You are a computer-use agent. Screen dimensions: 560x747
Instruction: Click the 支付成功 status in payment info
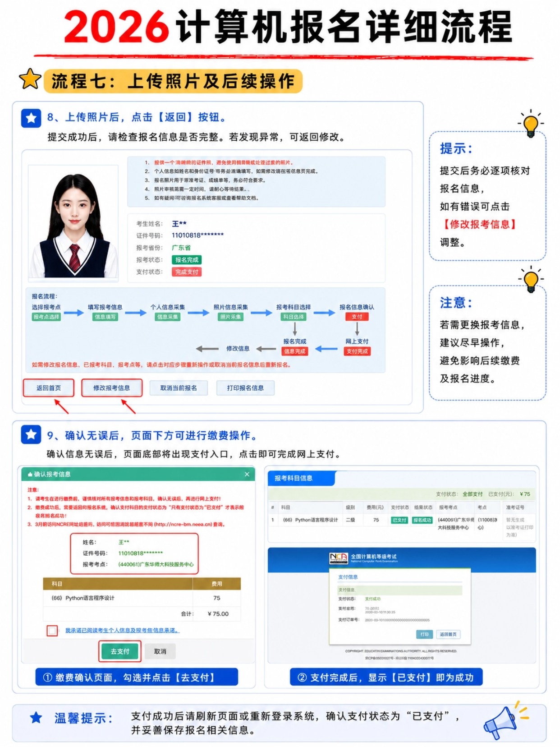click(x=373, y=599)
